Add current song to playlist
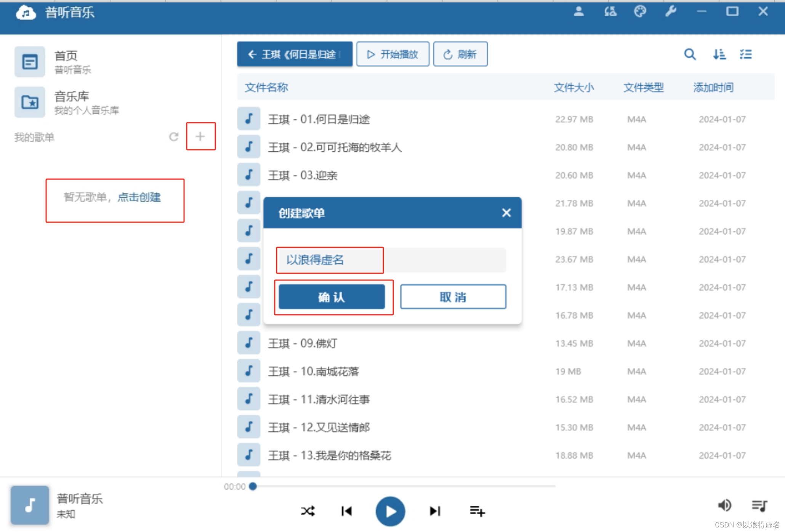Image resolution: width=785 pixels, height=532 pixels. pos(477,511)
